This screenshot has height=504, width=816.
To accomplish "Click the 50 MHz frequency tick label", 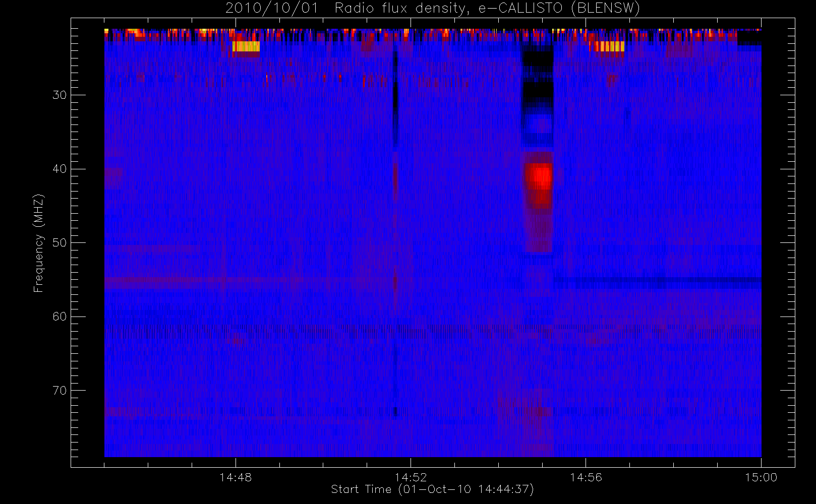I will (60, 243).
